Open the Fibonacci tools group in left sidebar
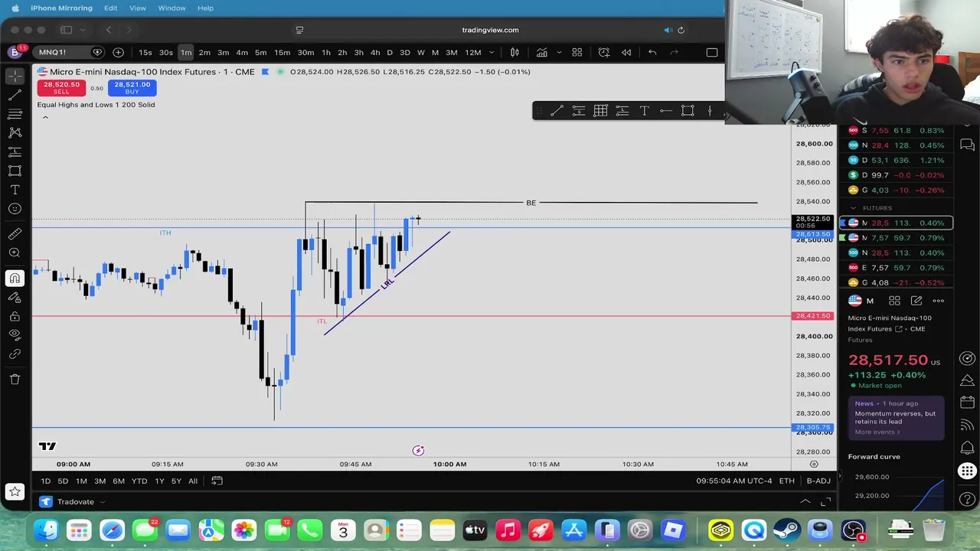The height and width of the screenshot is (551, 980). (15, 114)
